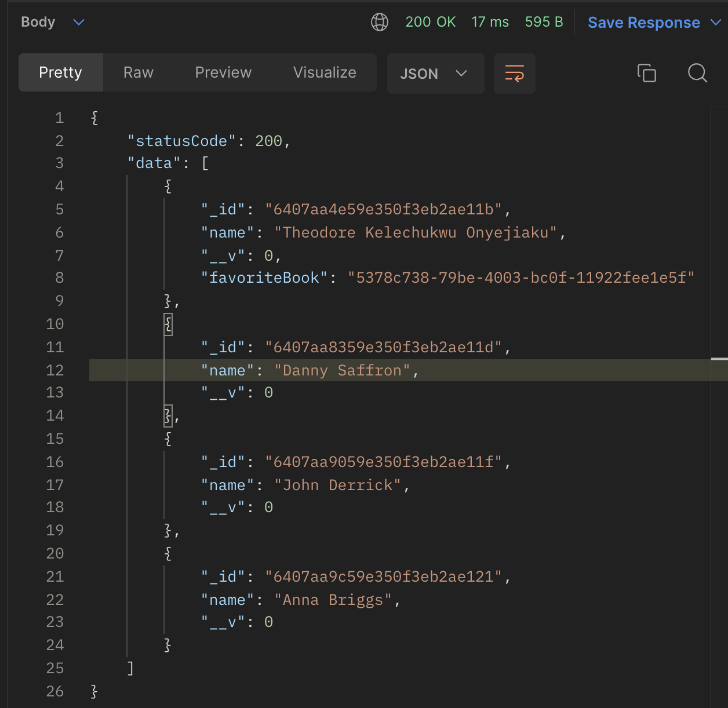Image resolution: width=728 pixels, height=708 pixels.
Task: Click the 17 ms response time
Action: (490, 22)
